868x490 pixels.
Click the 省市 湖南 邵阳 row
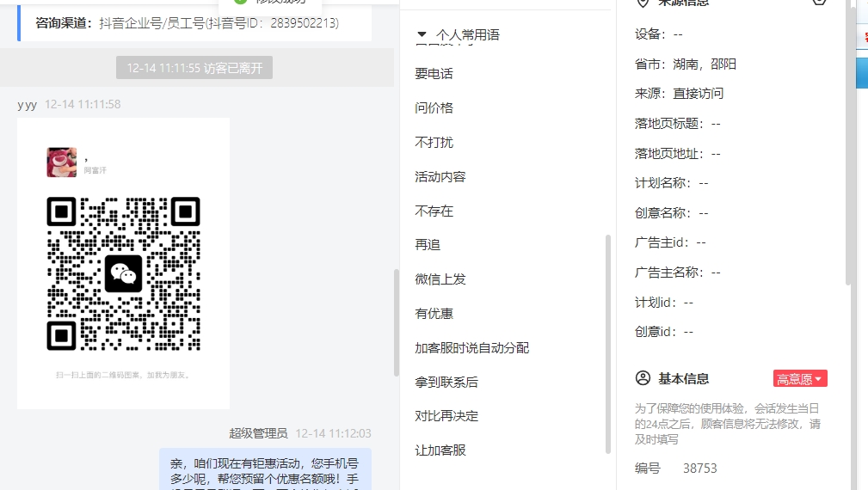click(x=686, y=64)
